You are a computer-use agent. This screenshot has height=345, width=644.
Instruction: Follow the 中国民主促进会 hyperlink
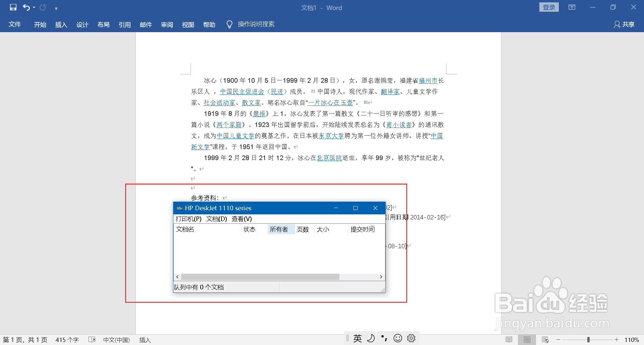[242, 91]
